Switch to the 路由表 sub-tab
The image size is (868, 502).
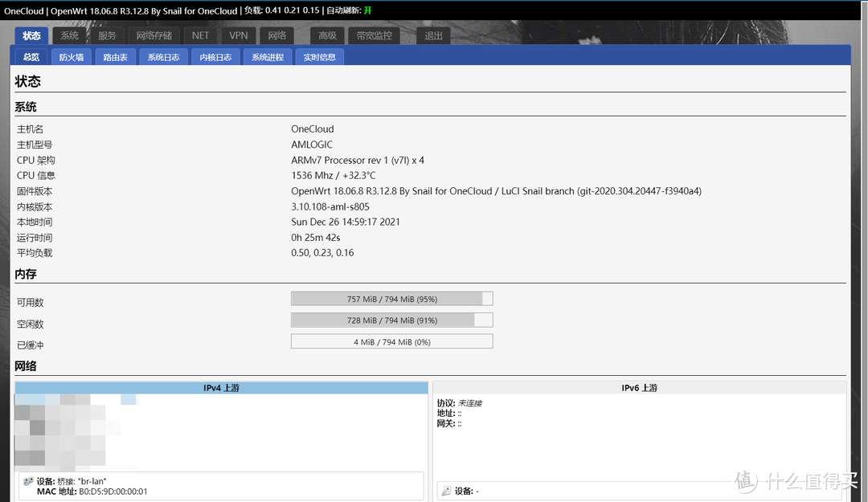tap(116, 57)
